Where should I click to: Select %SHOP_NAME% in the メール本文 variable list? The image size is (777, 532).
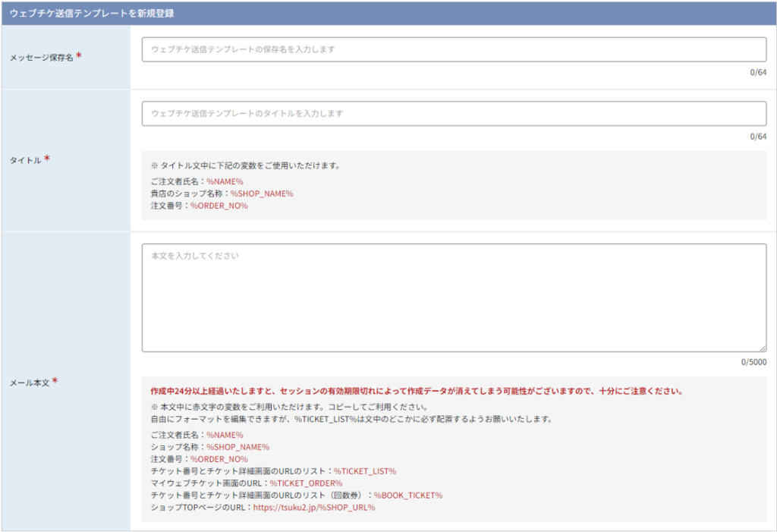coord(238,447)
